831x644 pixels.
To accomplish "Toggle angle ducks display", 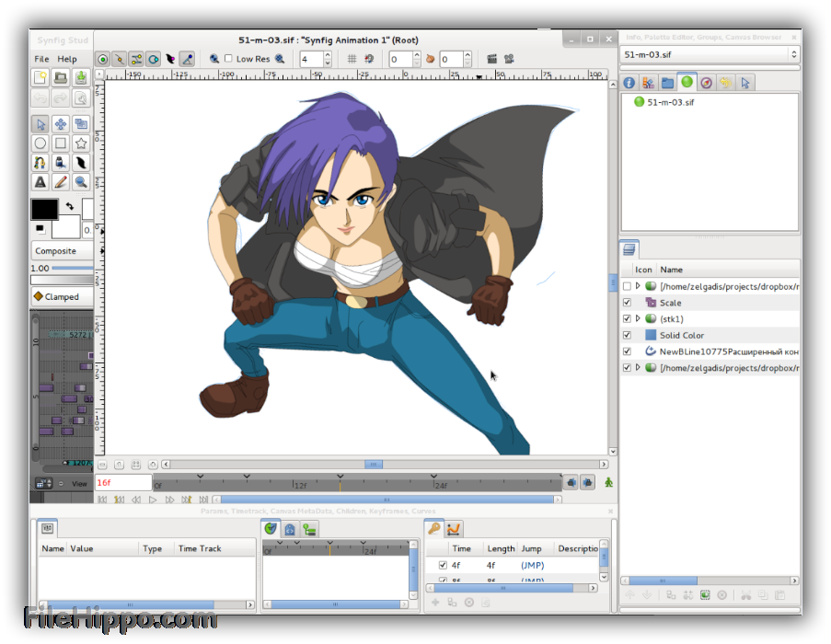I will [188, 59].
